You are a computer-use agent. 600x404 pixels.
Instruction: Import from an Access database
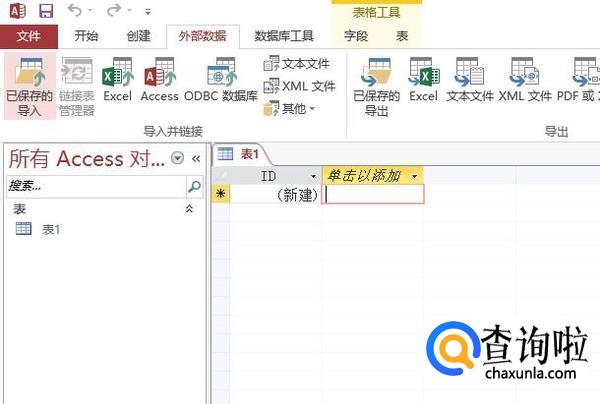(160, 80)
